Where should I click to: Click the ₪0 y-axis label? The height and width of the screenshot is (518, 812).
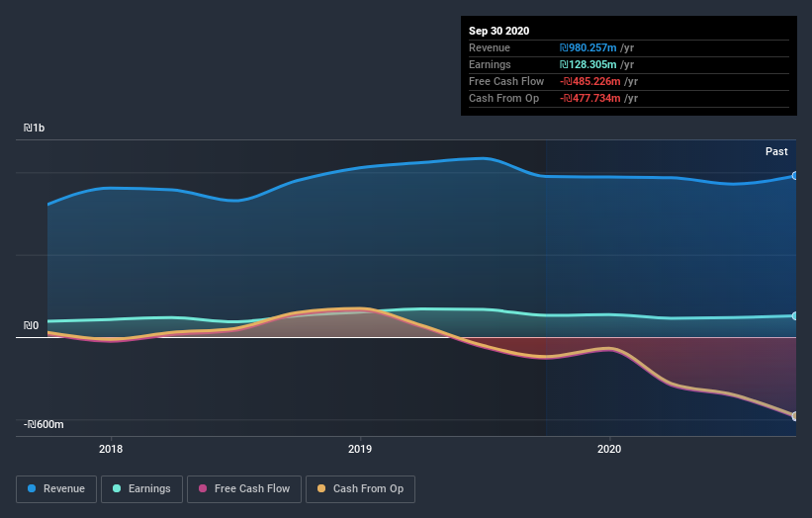click(x=31, y=325)
